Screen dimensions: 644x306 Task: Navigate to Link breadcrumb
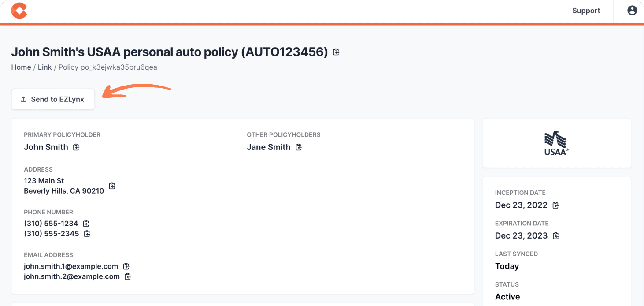[45, 67]
